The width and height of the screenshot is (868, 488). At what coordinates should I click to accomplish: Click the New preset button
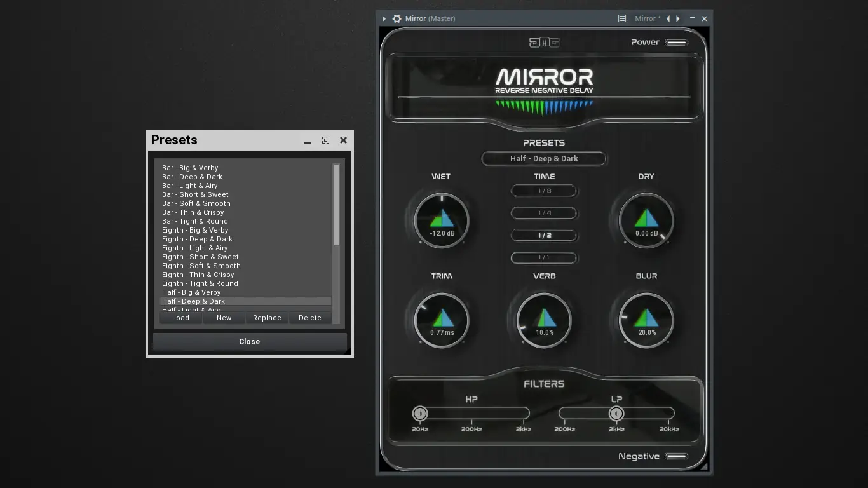(x=224, y=318)
